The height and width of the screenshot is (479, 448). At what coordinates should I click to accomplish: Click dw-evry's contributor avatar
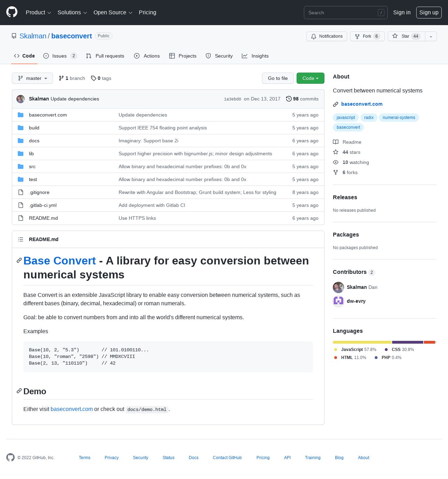[x=338, y=301]
